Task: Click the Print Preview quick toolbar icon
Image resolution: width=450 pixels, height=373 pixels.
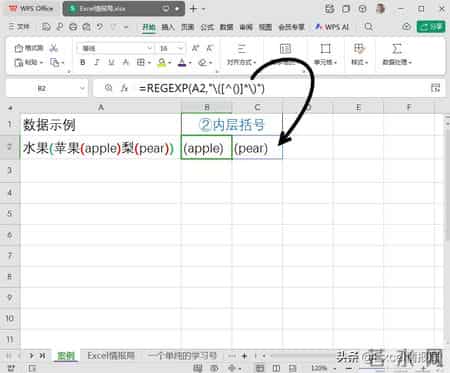Action: pyautogui.click(x=86, y=27)
